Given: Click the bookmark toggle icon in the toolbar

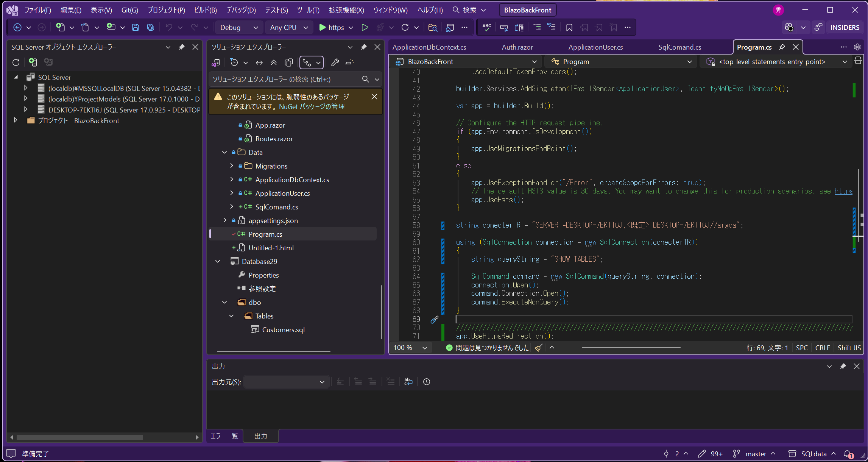Looking at the screenshot, I should [569, 27].
